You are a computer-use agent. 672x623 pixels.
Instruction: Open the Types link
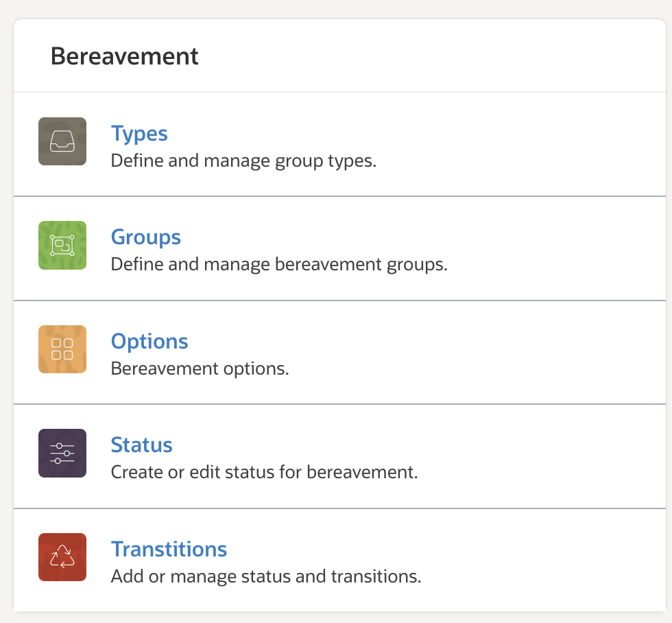[x=139, y=133]
